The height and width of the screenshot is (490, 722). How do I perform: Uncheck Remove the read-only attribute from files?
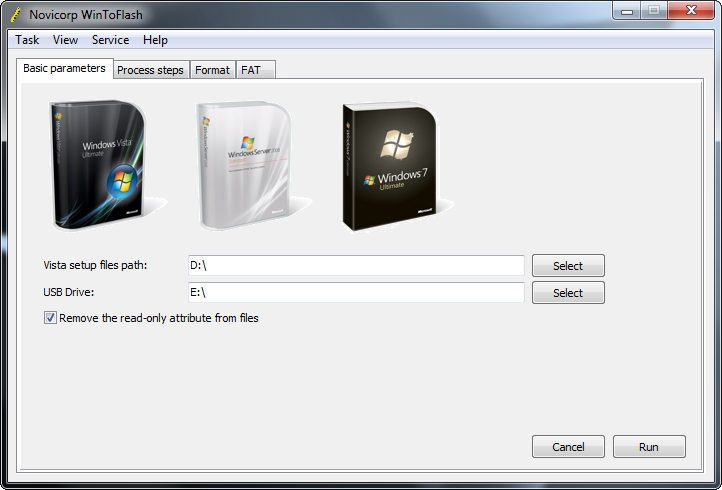point(50,318)
